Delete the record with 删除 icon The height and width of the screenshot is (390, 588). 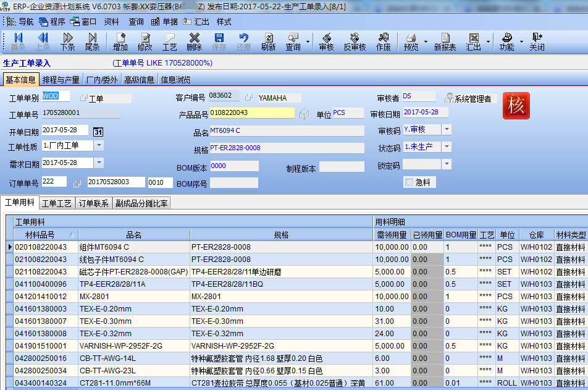point(194,41)
